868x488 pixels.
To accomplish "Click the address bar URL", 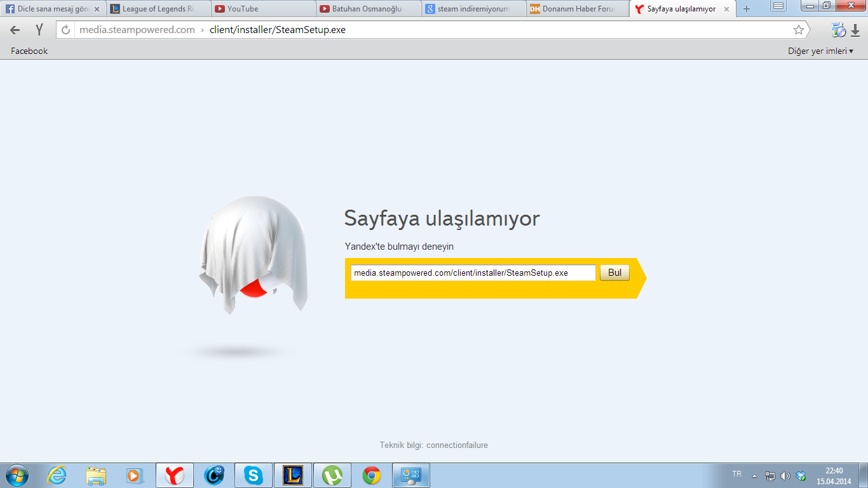I will pos(432,30).
